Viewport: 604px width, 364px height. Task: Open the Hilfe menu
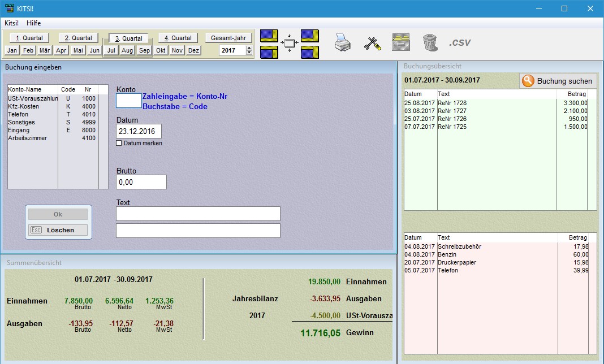[x=34, y=23]
